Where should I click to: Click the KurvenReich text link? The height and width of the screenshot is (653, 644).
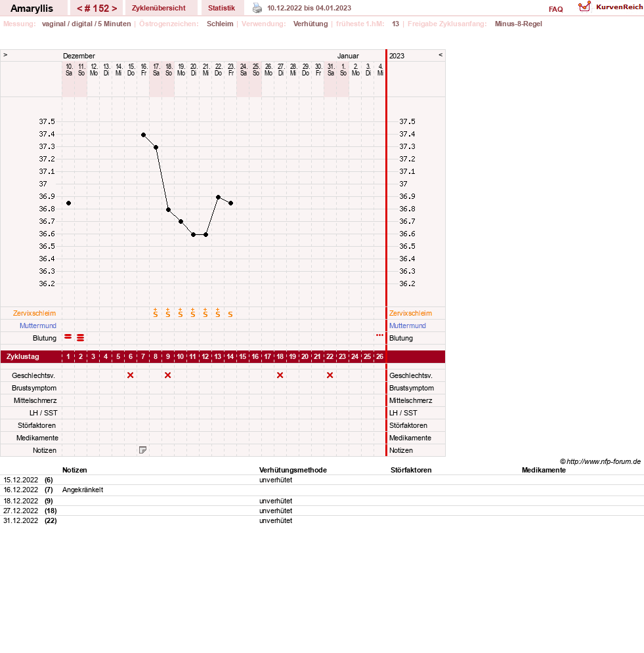[620, 7]
